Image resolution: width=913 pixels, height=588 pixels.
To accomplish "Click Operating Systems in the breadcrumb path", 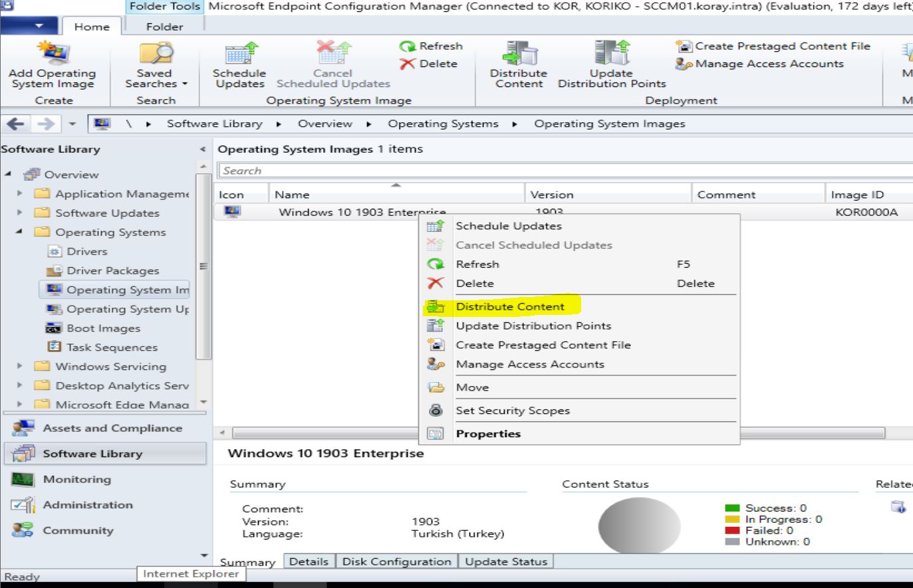I will point(443,124).
